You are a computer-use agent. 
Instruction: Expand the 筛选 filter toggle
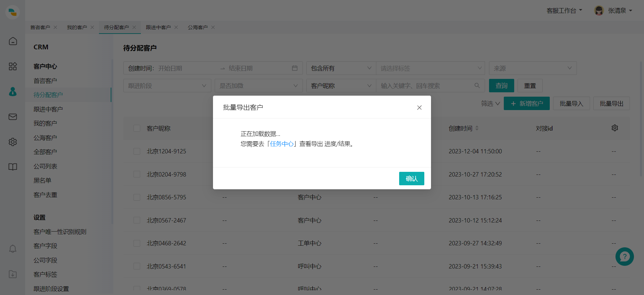tap(490, 103)
